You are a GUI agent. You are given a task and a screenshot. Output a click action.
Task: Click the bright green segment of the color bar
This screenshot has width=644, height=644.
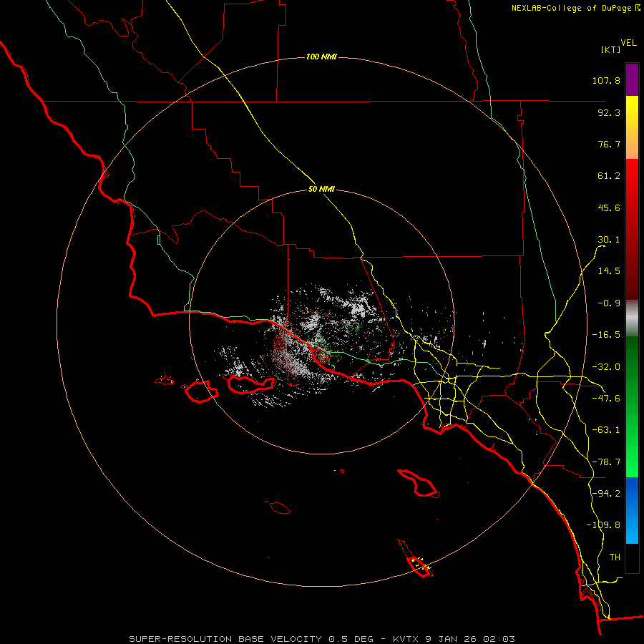(x=632, y=406)
